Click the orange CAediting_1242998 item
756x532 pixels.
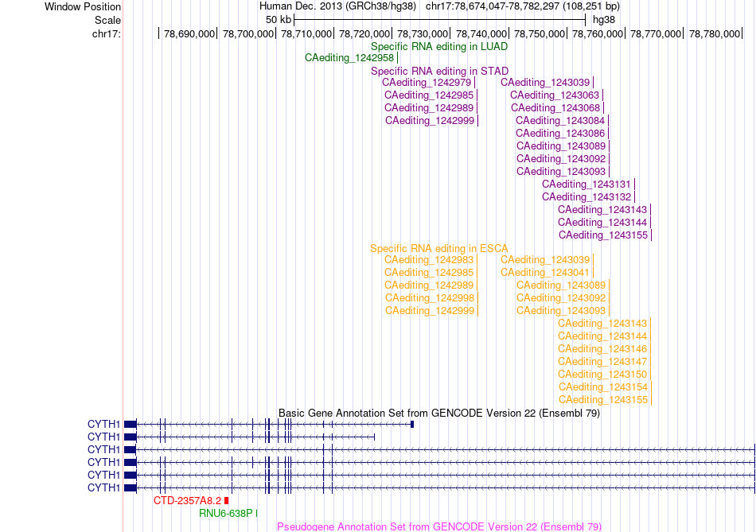click(430, 298)
